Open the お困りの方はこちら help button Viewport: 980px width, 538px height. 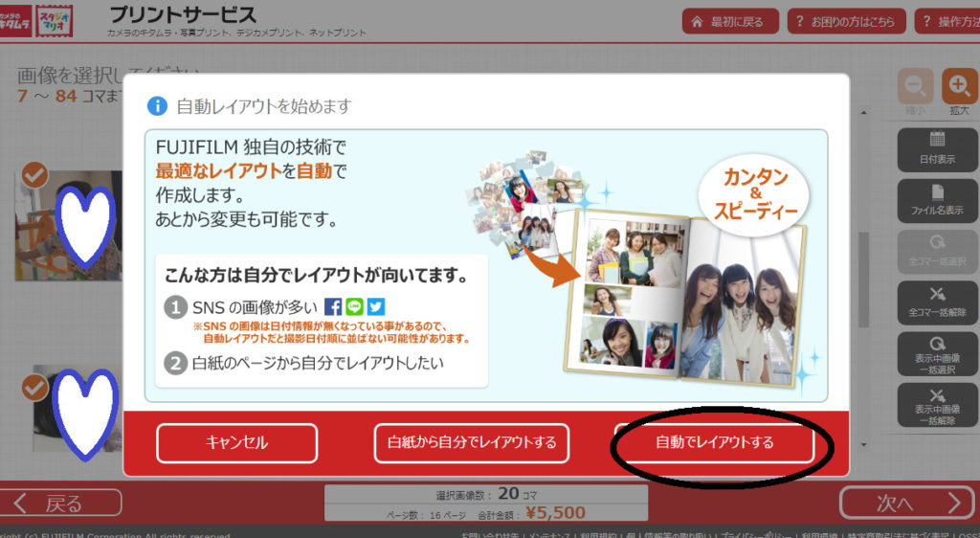tap(846, 22)
